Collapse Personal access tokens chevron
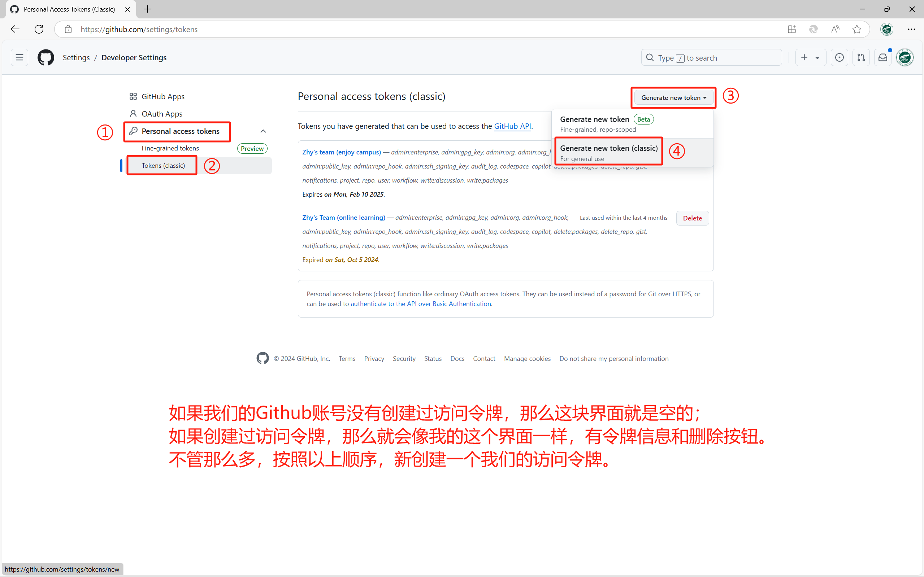924x577 pixels. click(263, 131)
